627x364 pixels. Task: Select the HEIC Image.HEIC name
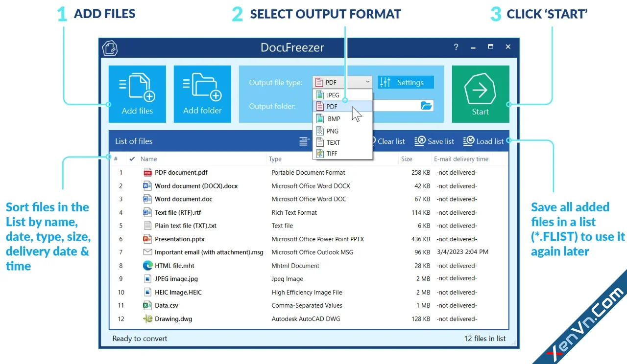(x=178, y=292)
